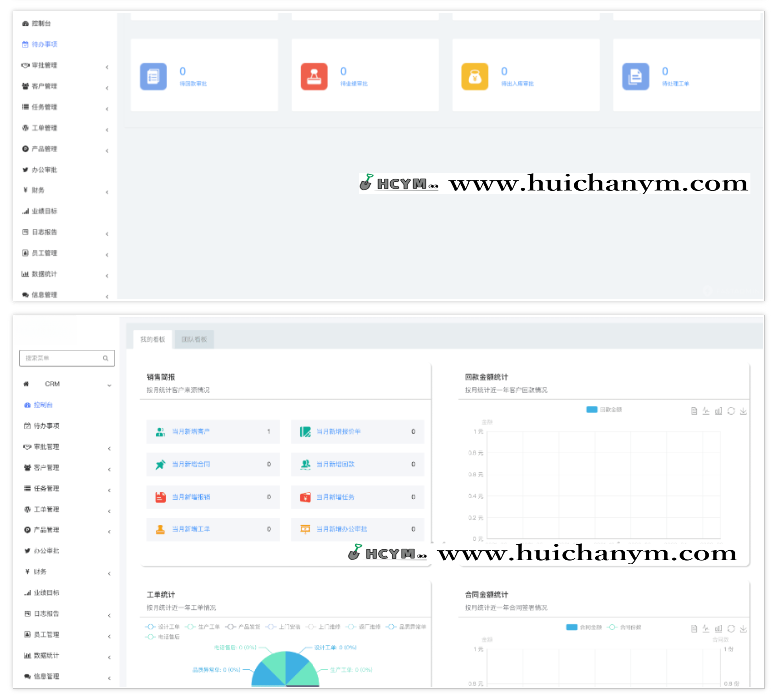The height and width of the screenshot is (700, 782).
Task: Toggle the 产品发货 legend series
Action: [x=243, y=627]
